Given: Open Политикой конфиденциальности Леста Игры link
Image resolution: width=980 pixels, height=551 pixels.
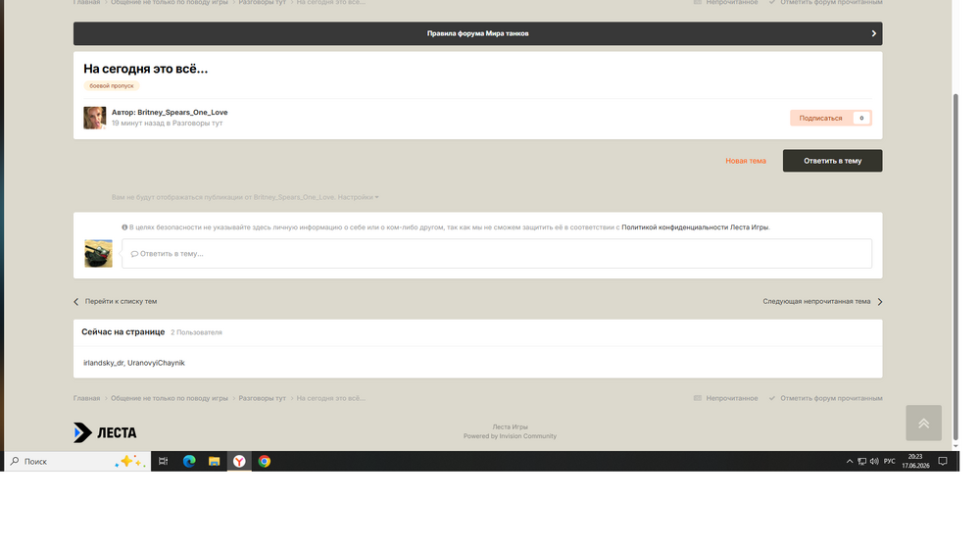Looking at the screenshot, I should point(695,227).
